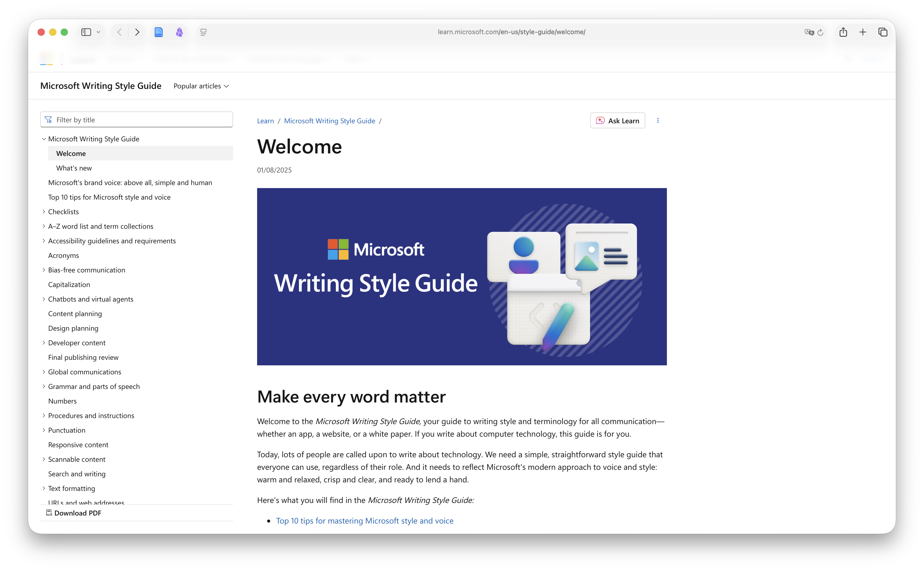
Task: Open a new tab with the plus button
Action: coord(863,32)
